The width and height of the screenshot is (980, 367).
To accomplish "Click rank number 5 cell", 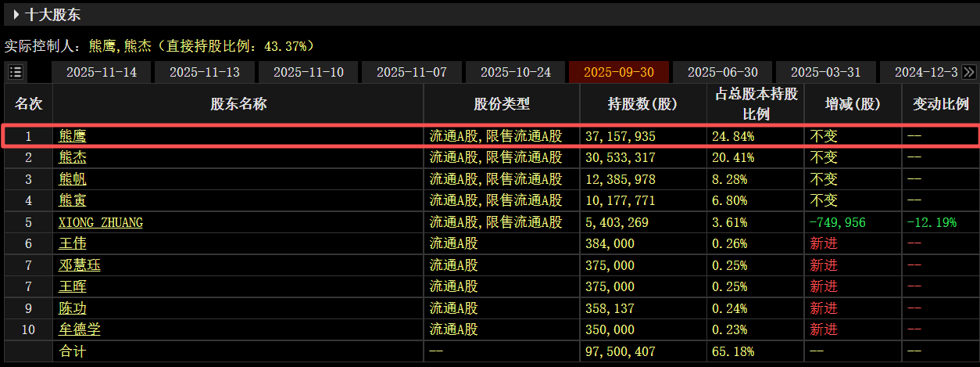I will 29,222.
